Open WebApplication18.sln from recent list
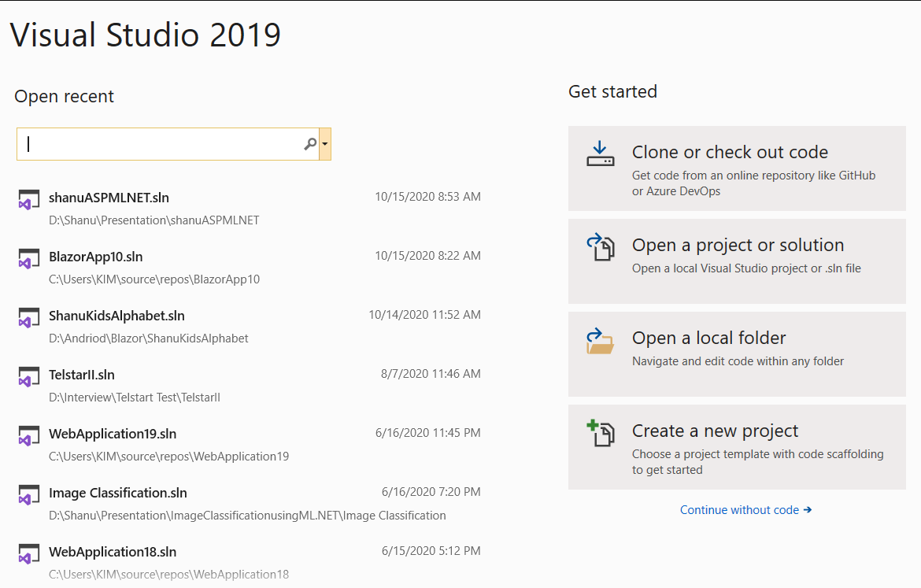Screen dimensions: 921x588 coord(113,552)
